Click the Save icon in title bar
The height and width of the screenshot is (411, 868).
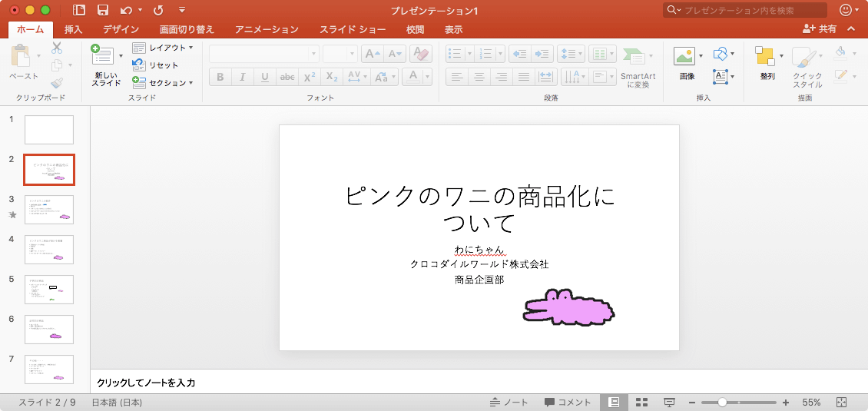(102, 10)
